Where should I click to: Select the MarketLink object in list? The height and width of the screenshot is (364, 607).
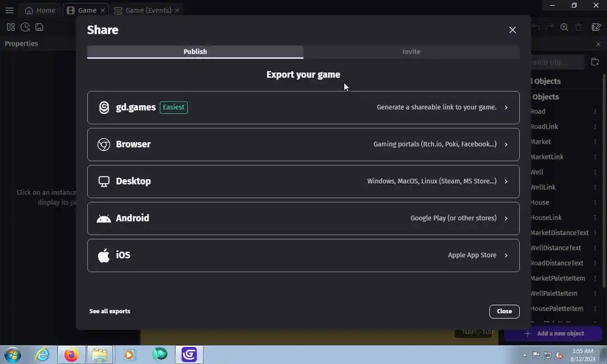coord(547,157)
